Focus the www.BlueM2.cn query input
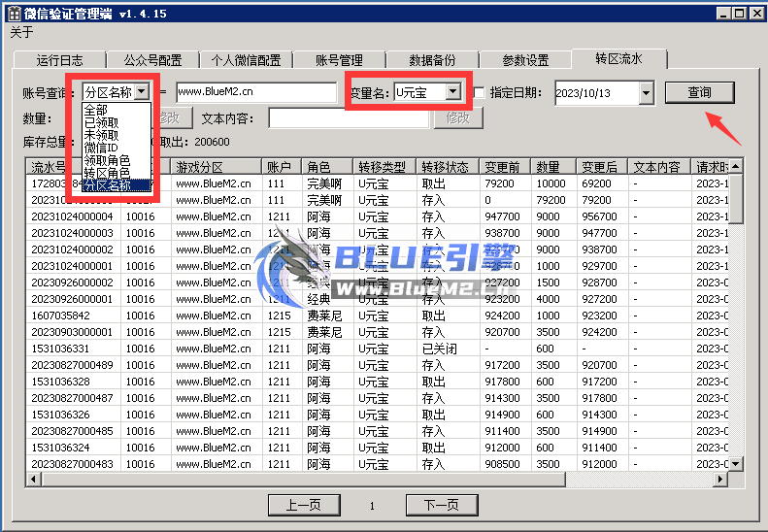This screenshot has width=768, height=532. 256,92
